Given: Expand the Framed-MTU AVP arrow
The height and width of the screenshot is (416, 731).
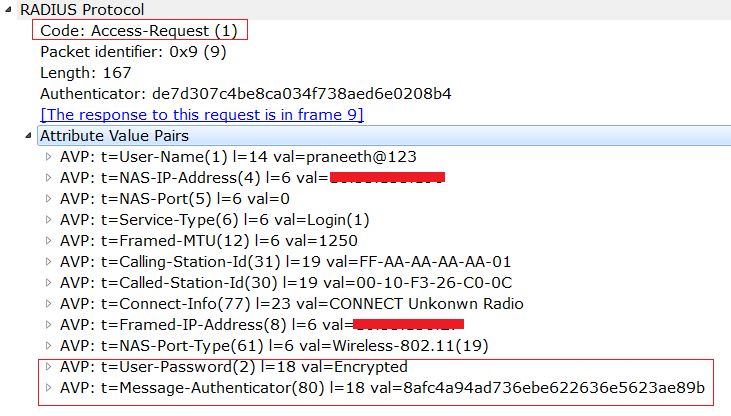Looking at the screenshot, I should click(47, 241).
